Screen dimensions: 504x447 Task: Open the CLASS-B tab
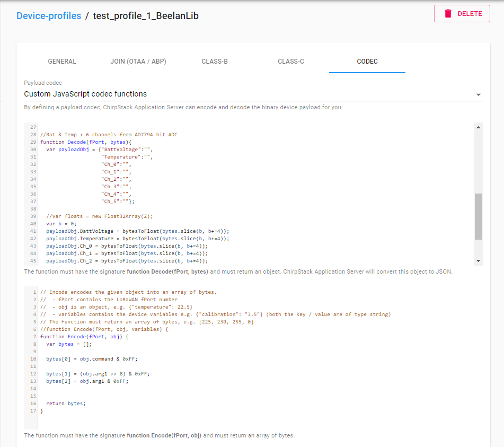click(x=215, y=62)
